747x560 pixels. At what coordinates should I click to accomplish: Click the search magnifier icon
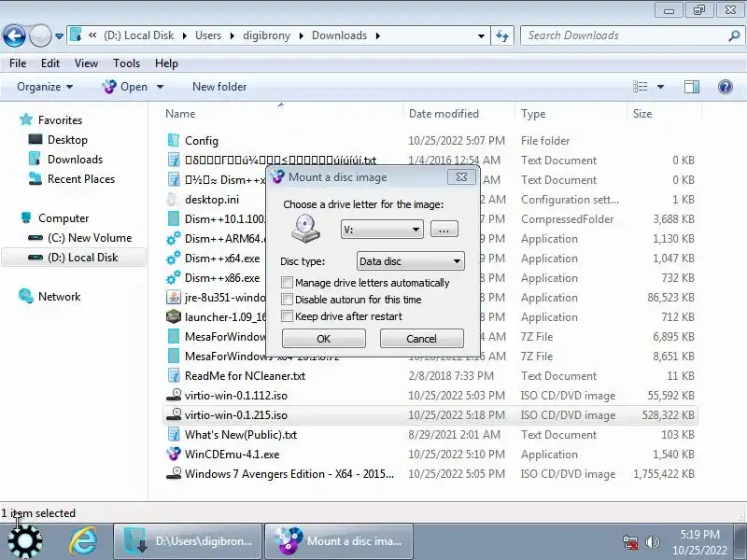(734, 35)
